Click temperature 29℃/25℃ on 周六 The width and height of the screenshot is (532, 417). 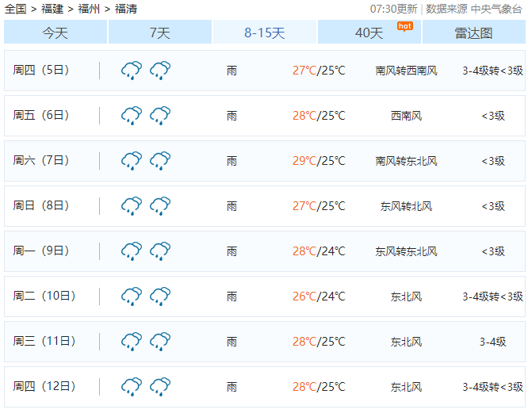click(319, 161)
